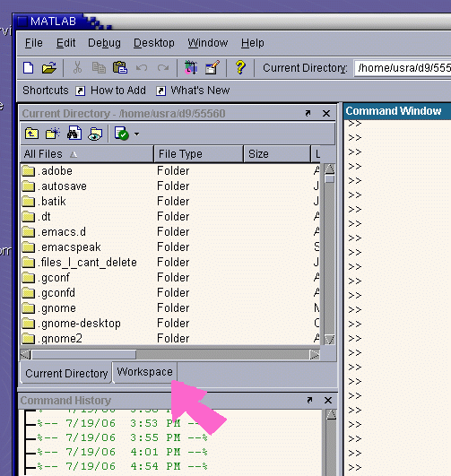
Task: Click the yellow Help question mark
Action: click(x=240, y=67)
